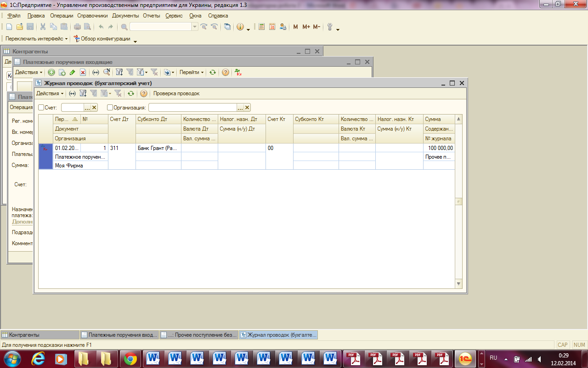Click the Cut (scissors) icon
The height and width of the screenshot is (368, 588).
tap(43, 27)
